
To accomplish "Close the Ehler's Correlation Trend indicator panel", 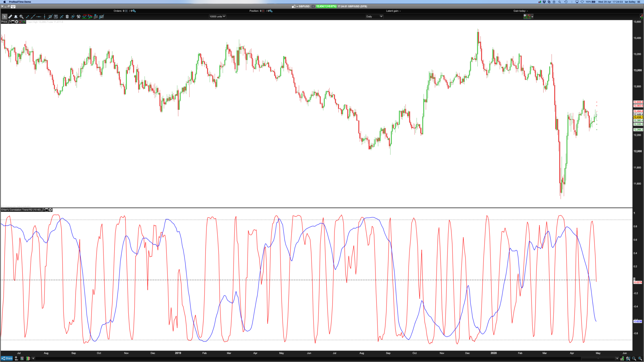I will pyautogui.click(x=50, y=210).
